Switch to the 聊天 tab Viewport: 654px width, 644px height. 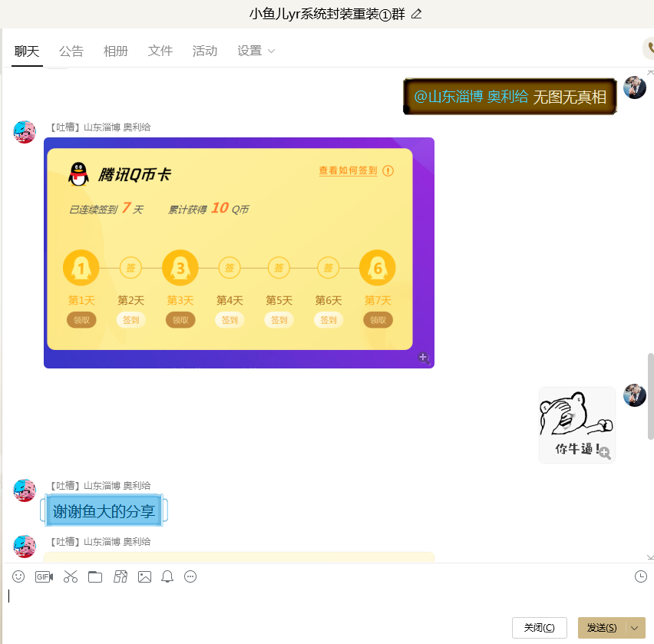(x=27, y=51)
